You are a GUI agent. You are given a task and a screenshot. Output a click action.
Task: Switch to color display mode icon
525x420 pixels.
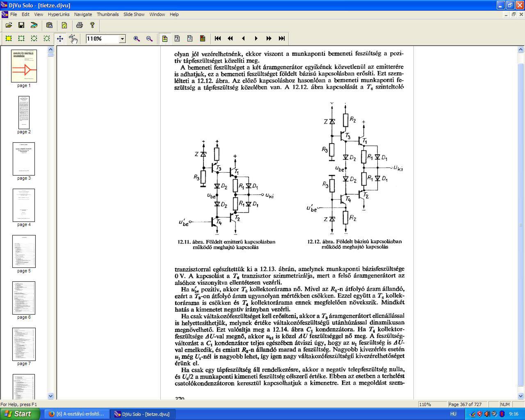pyautogui.click(x=164, y=39)
